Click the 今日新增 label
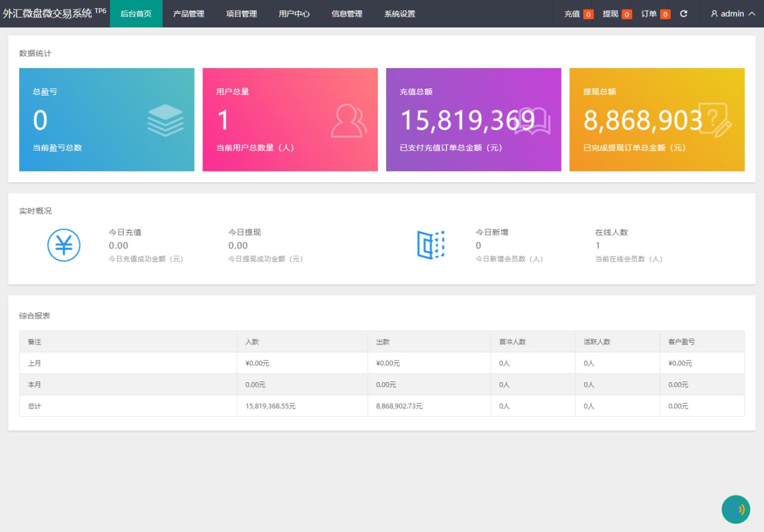Image resolution: width=764 pixels, height=532 pixels. click(x=492, y=232)
